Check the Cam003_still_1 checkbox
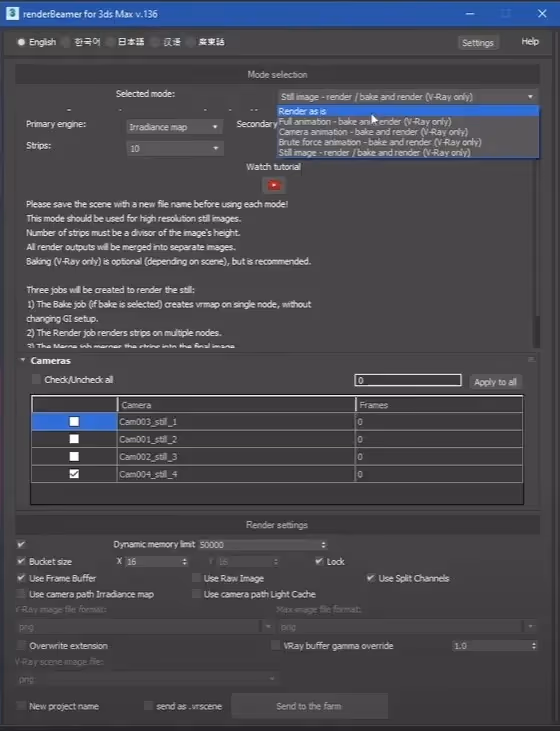Screen dimensions: 560x731 coord(74,421)
